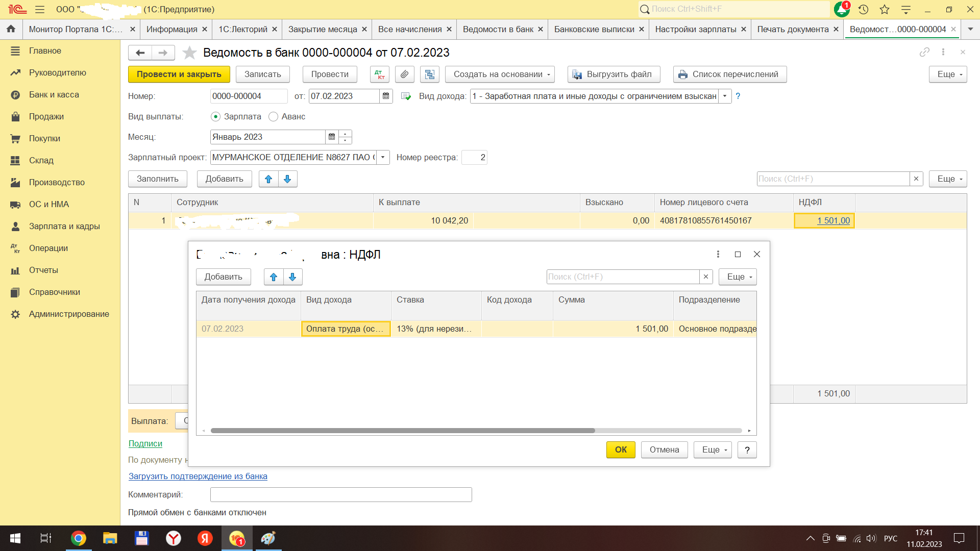Viewport: 980px width, 551px height.
Task: Open Создать на основании dropdown
Action: 499,74
